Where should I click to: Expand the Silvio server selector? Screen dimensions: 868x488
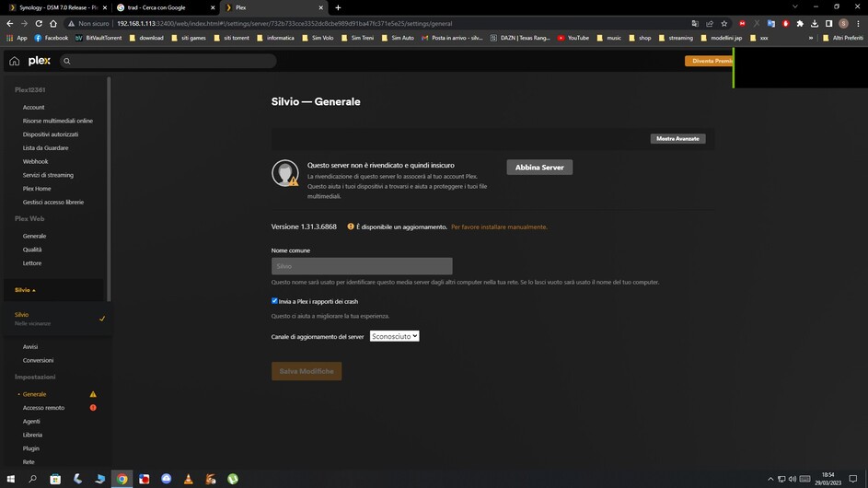(x=25, y=290)
